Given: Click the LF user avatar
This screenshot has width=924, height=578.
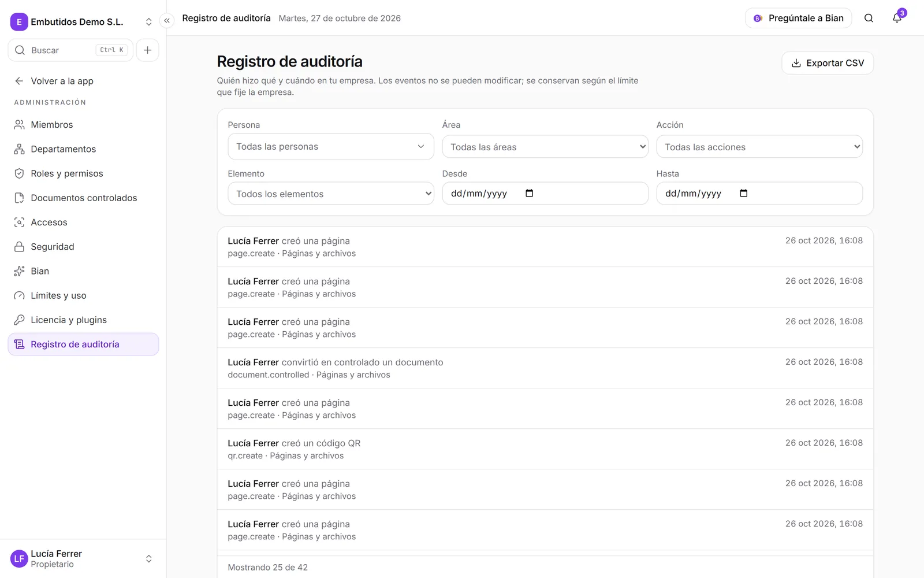Looking at the screenshot, I should [19, 558].
